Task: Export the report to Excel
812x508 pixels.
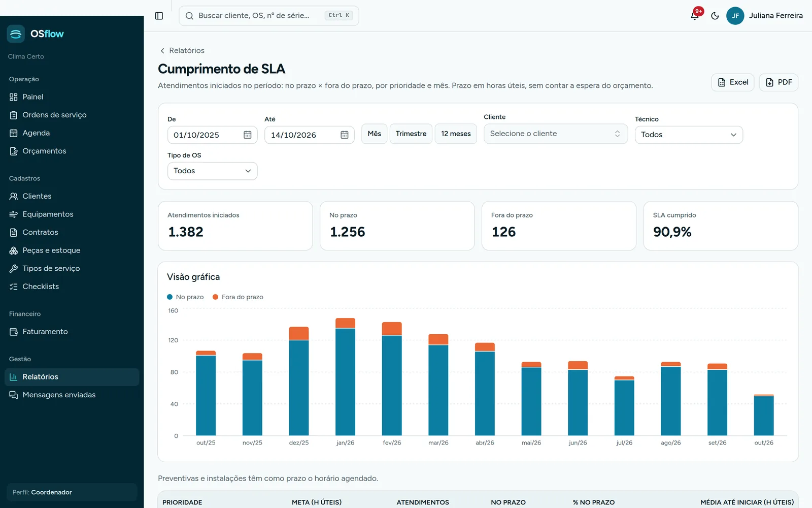Action: coord(733,82)
